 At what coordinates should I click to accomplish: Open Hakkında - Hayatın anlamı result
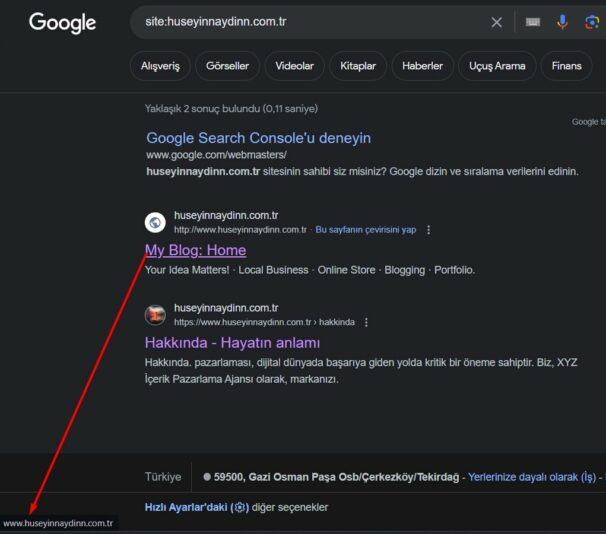point(232,342)
